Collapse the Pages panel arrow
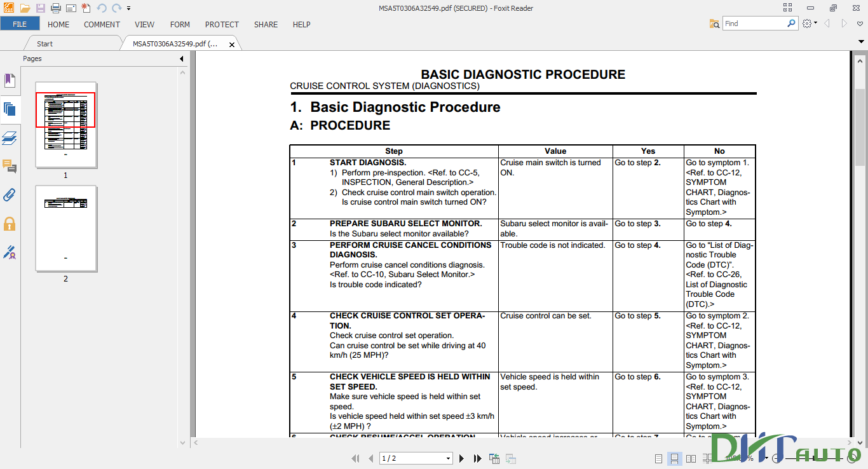The image size is (868, 469). point(181,59)
